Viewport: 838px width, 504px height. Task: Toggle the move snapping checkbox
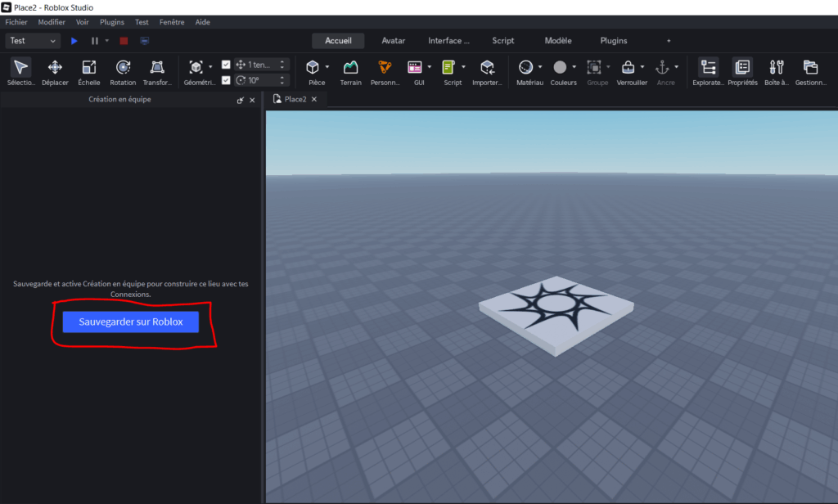pyautogui.click(x=226, y=65)
